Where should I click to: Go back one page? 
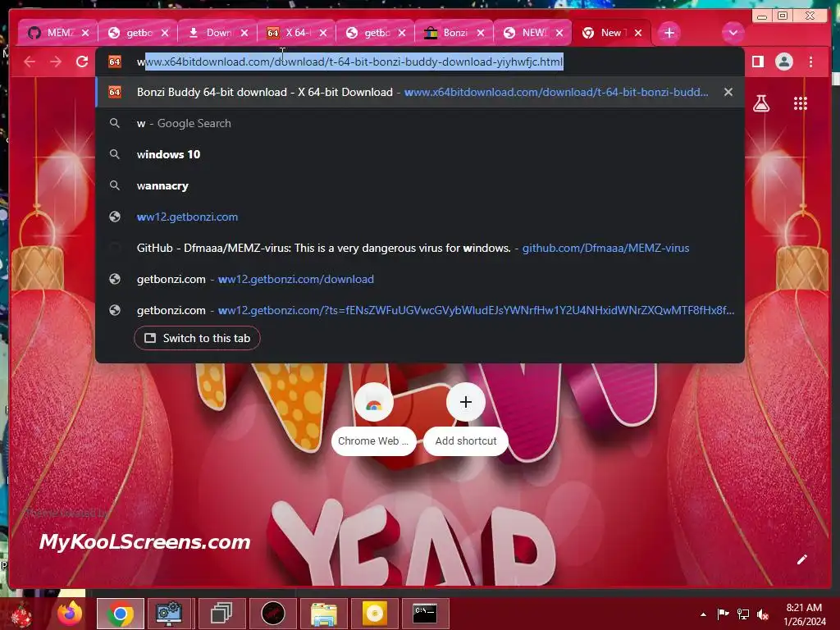[x=30, y=62]
